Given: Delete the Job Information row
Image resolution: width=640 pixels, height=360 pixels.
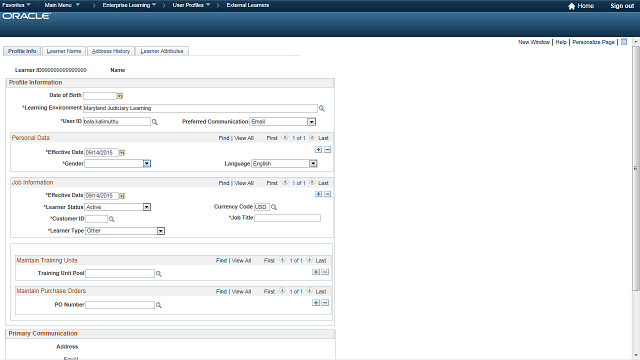Looking at the screenshot, I should (x=327, y=194).
